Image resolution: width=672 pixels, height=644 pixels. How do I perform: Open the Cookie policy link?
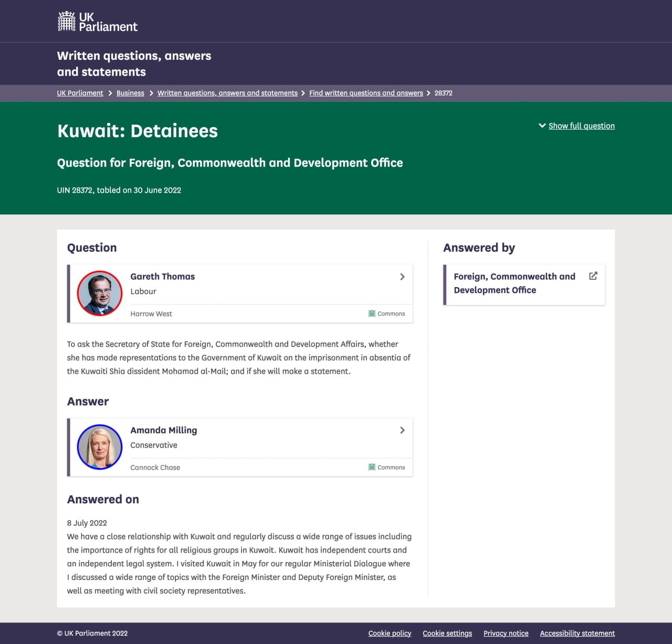pyautogui.click(x=390, y=634)
